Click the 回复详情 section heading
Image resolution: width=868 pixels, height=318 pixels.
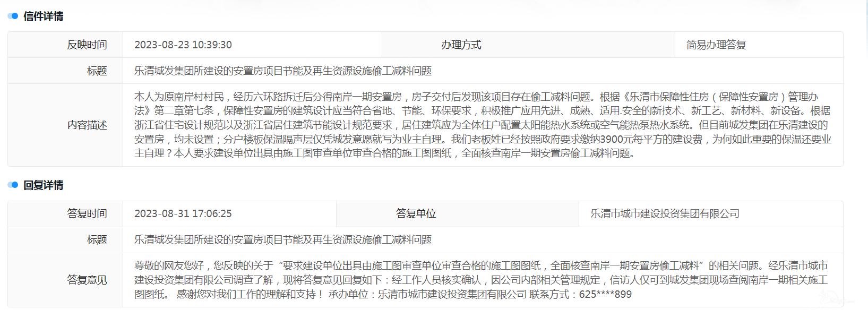[43, 185]
